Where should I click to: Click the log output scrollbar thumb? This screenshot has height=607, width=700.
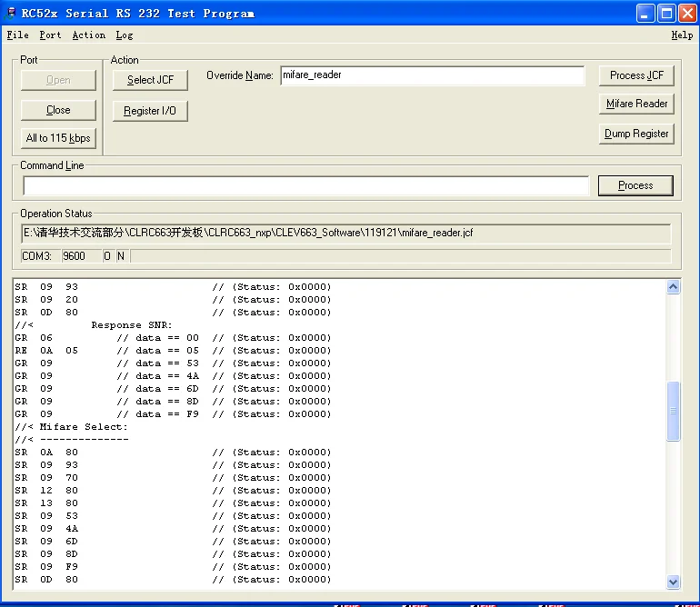(674, 411)
